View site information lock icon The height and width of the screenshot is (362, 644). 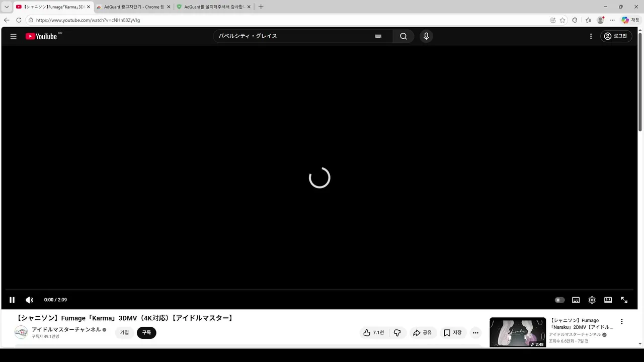(31, 20)
